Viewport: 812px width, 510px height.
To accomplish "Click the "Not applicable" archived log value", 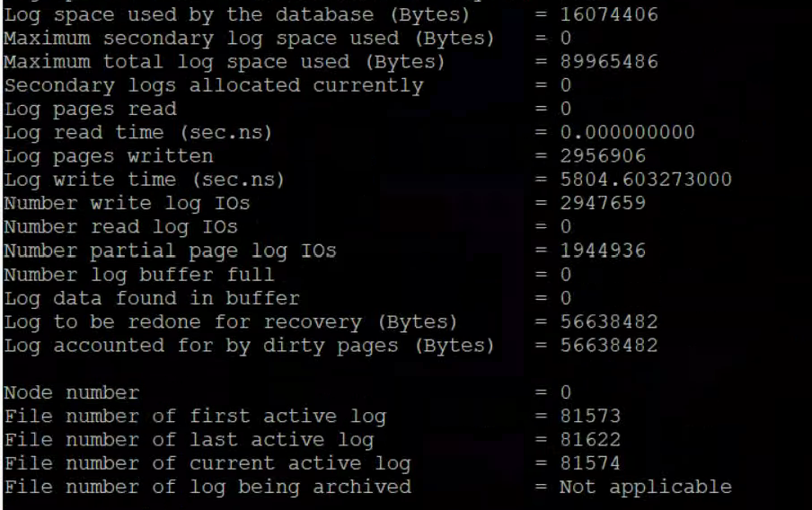I will coord(645,487).
